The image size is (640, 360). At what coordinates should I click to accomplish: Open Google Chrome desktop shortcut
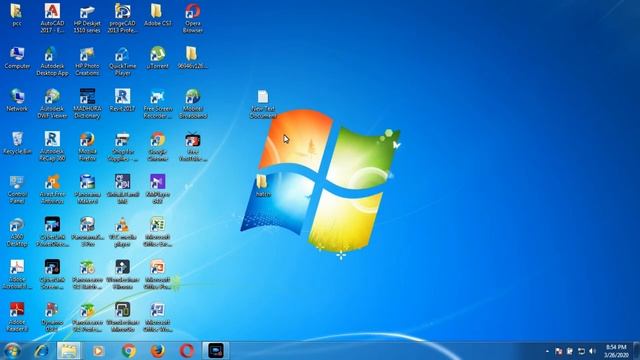pos(158,147)
